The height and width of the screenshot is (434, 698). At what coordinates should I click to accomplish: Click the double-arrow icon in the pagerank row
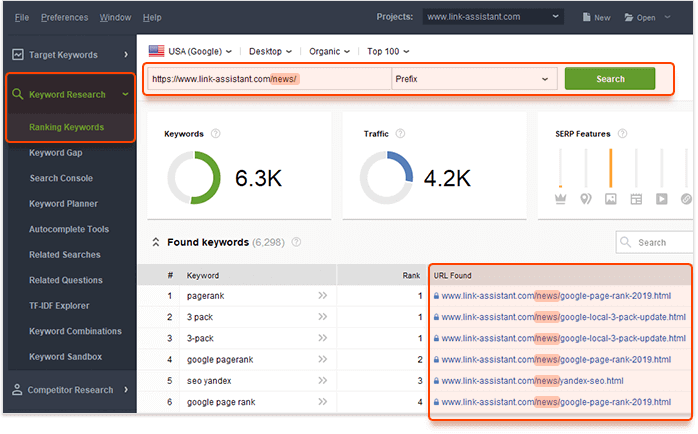point(323,296)
